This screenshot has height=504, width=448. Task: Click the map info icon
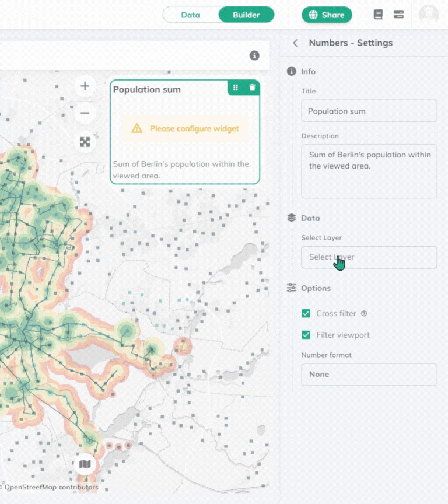tap(254, 55)
